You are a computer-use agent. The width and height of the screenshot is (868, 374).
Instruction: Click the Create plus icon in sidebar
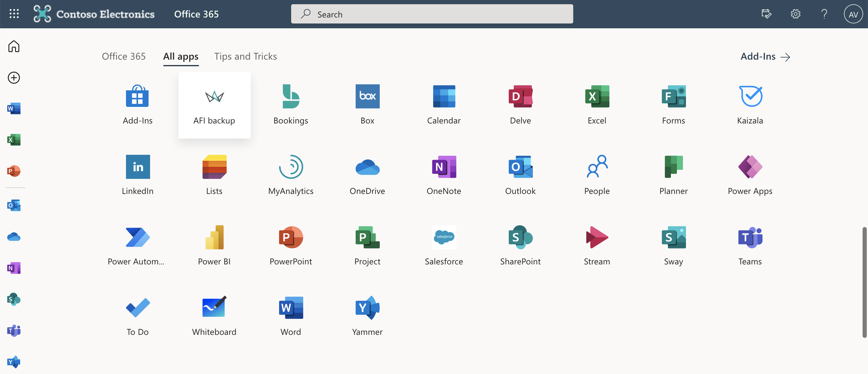[x=14, y=78]
